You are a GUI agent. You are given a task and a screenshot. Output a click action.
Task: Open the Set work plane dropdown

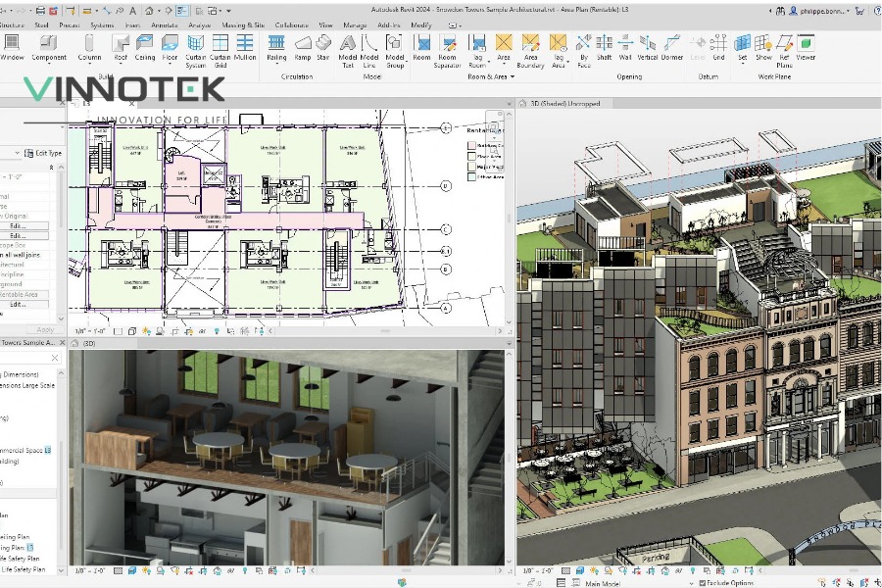point(743,64)
